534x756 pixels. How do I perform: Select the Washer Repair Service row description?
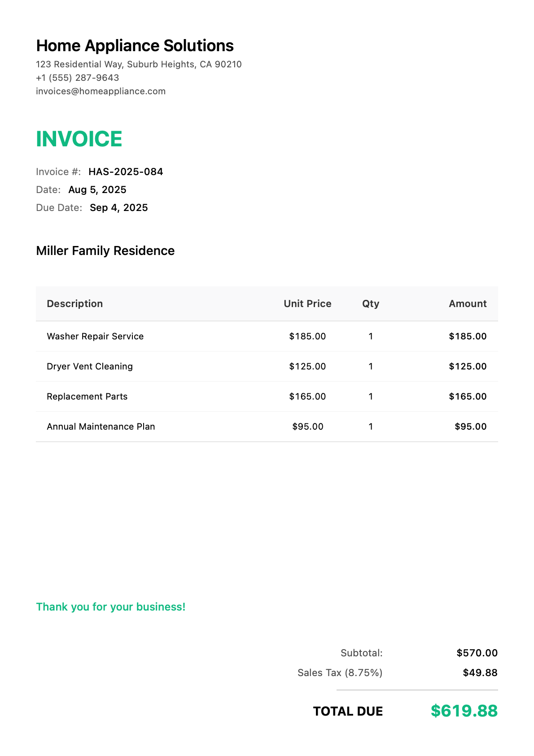click(95, 336)
